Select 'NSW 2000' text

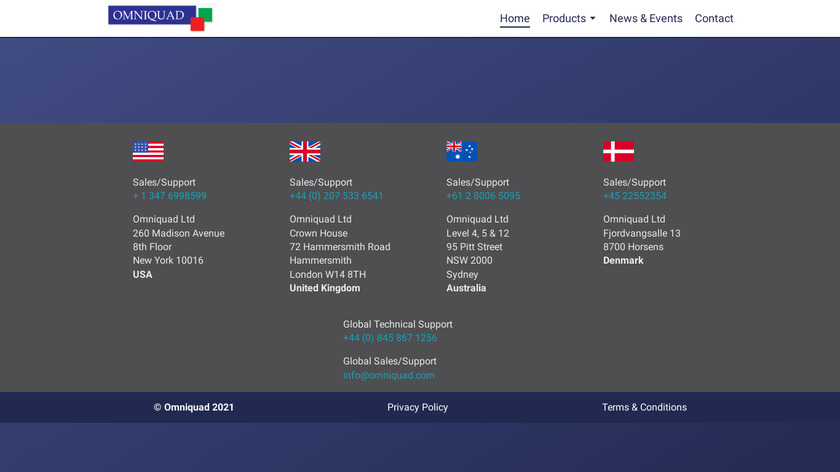click(469, 260)
